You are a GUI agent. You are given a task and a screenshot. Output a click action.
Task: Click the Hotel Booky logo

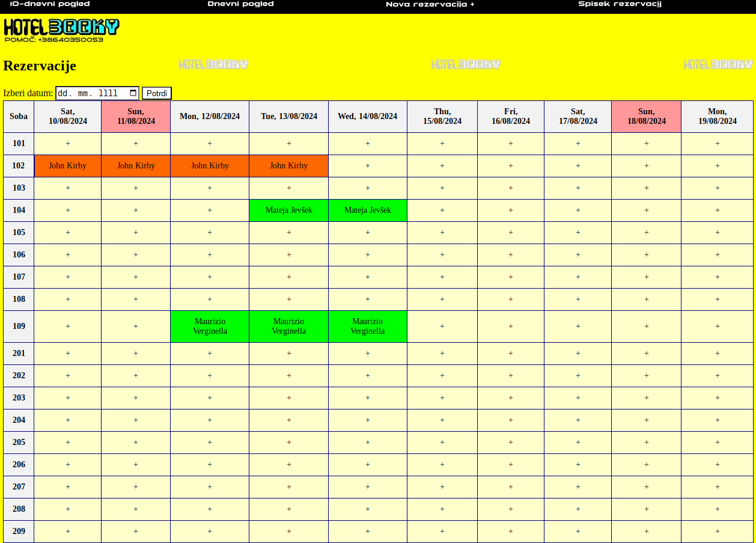click(x=61, y=27)
